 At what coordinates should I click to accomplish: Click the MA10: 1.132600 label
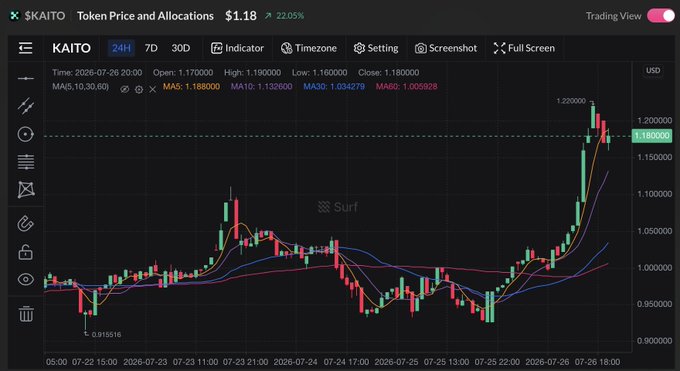coord(262,87)
